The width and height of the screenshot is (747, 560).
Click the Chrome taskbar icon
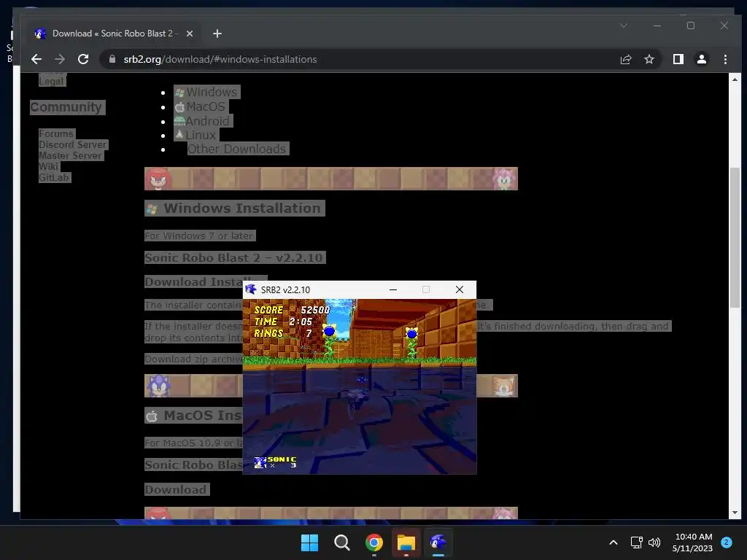tap(374, 542)
